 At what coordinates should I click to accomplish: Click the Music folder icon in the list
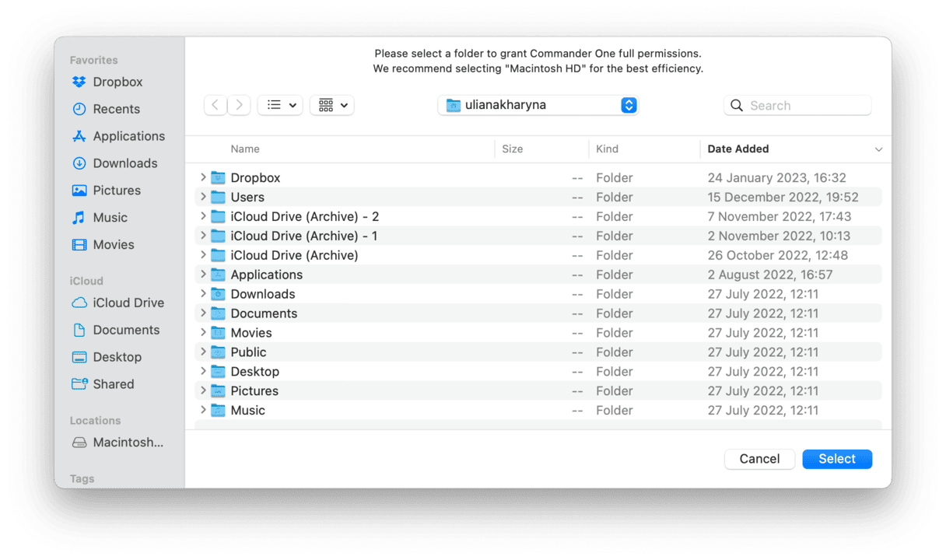tap(218, 411)
